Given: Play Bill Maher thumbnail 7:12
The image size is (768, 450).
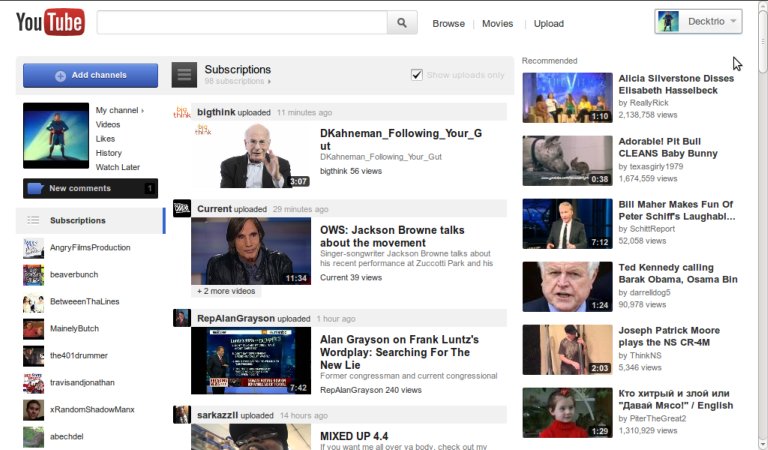Looking at the screenshot, I should pyautogui.click(x=567, y=224).
